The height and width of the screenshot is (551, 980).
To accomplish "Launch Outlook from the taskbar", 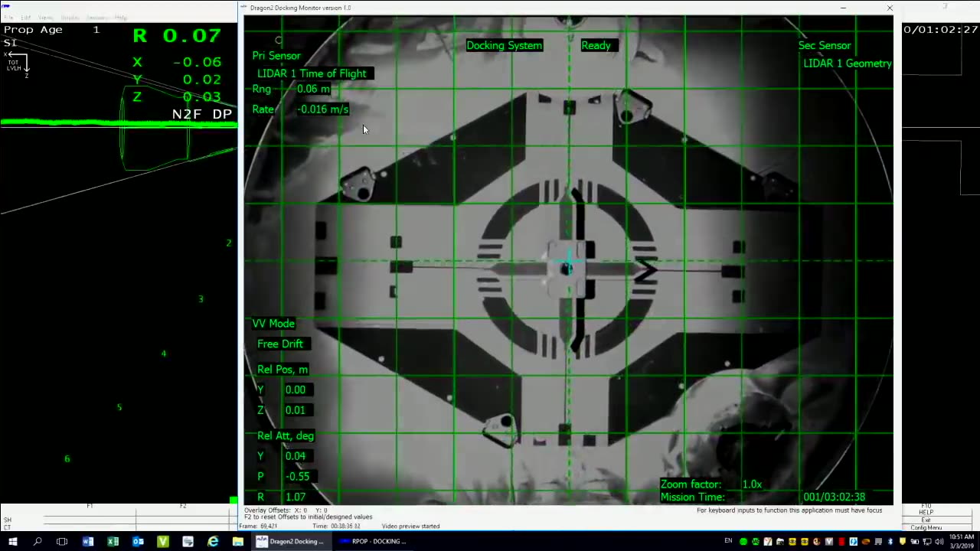I will [x=138, y=542].
